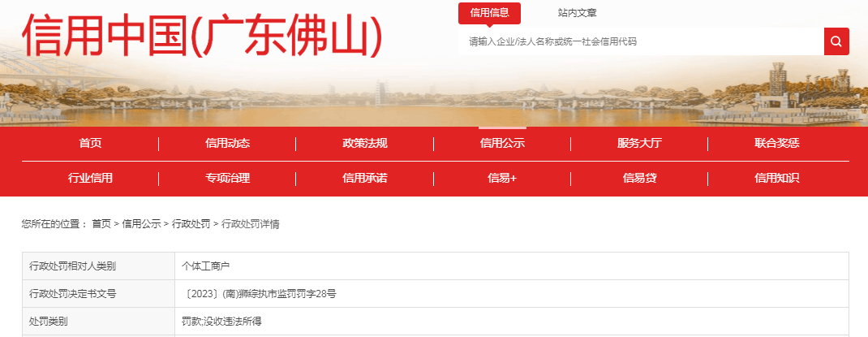Switch to the 站内文章 search tab
Screen dimensions: 868x337
(x=577, y=13)
